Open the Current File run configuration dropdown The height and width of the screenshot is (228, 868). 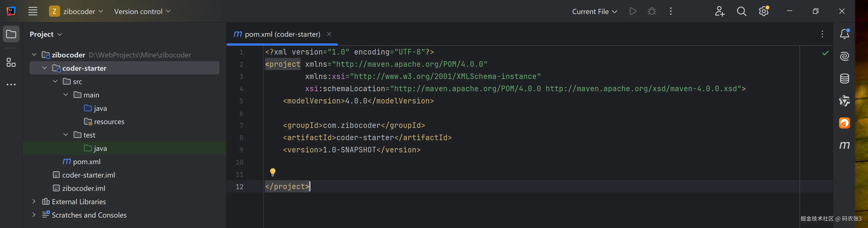(594, 11)
